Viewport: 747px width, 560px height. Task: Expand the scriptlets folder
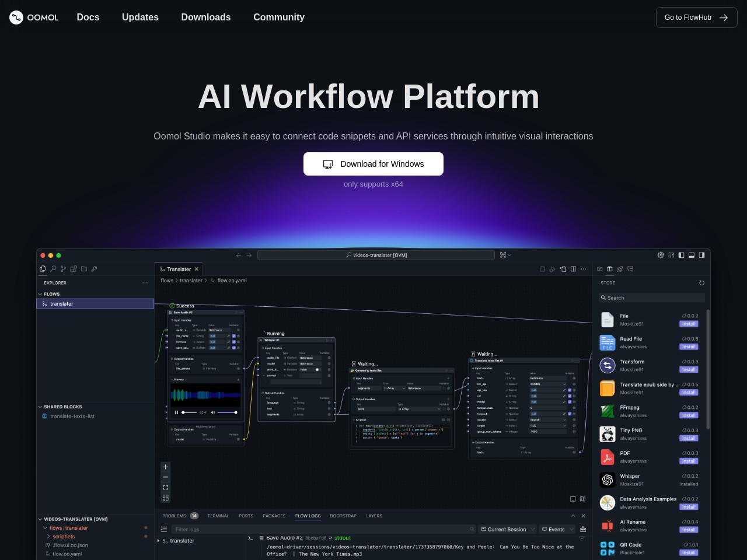48,537
